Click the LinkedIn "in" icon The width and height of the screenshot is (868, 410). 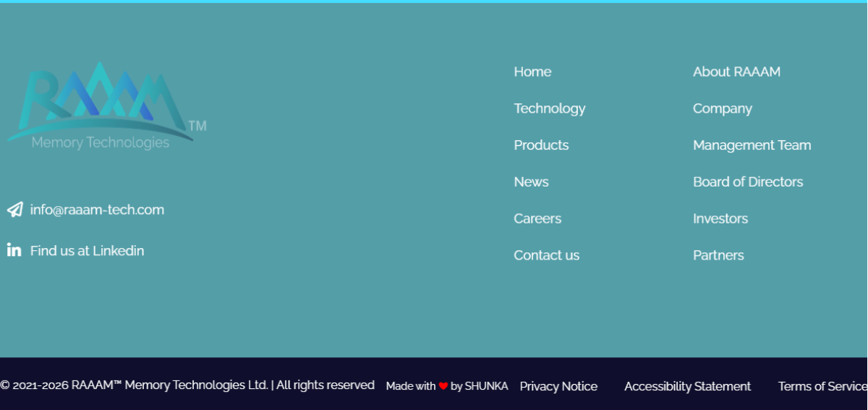[x=14, y=250]
